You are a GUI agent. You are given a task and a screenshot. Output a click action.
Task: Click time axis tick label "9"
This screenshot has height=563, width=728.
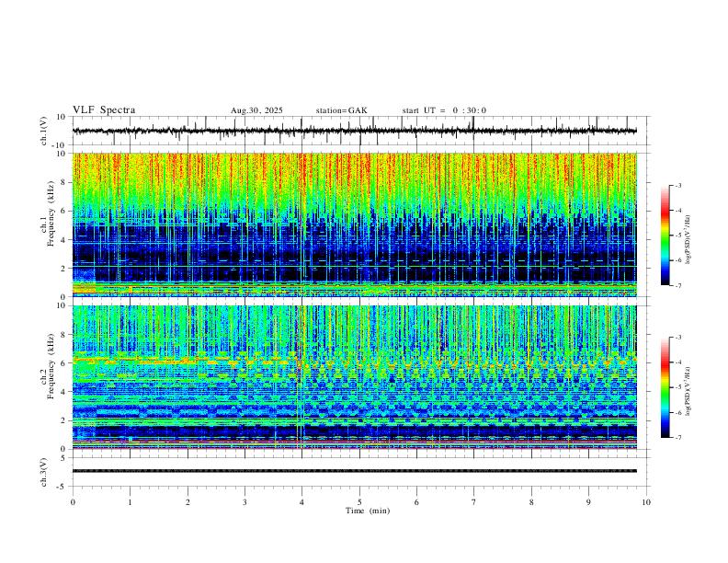tap(588, 502)
